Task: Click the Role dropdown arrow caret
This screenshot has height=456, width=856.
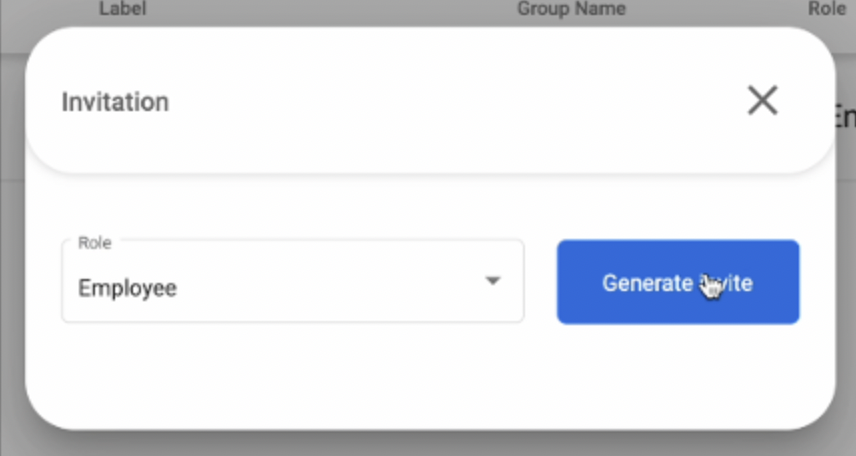Action: click(493, 281)
